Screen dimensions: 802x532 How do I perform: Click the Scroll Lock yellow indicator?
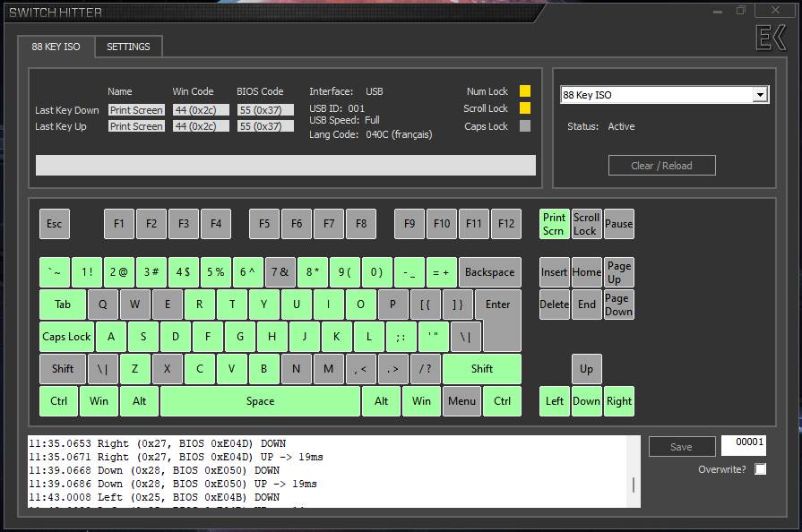525,108
